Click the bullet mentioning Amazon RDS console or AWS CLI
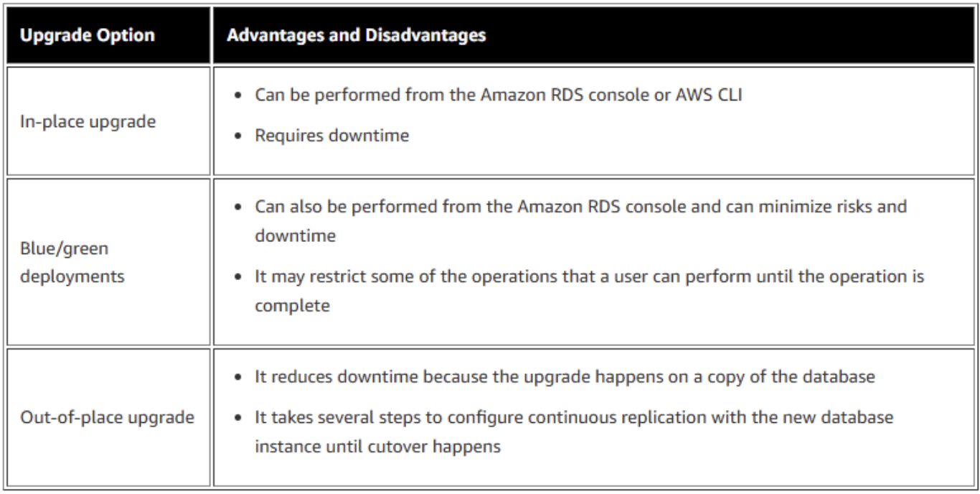The image size is (980, 494). point(499,95)
